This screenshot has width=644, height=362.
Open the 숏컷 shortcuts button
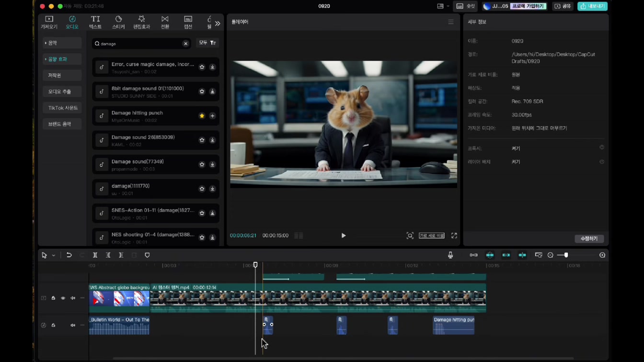tap(466, 6)
